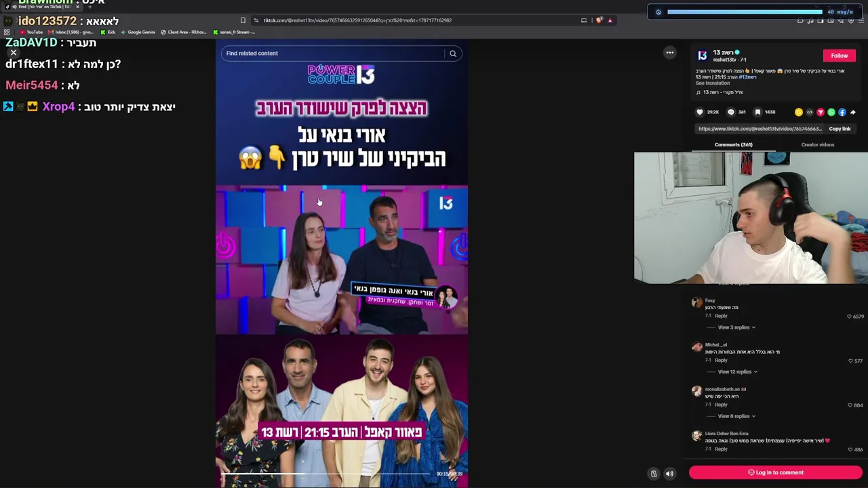The height and width of the screenshot is (488, 868).
Task: Open the three-dot more options menu
Action: tap(670, 53)
